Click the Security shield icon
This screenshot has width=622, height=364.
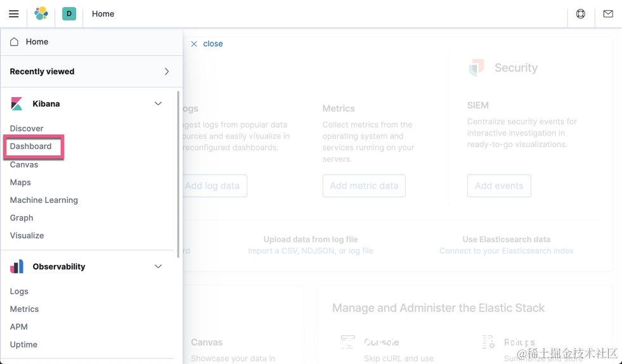coord(476,68)
